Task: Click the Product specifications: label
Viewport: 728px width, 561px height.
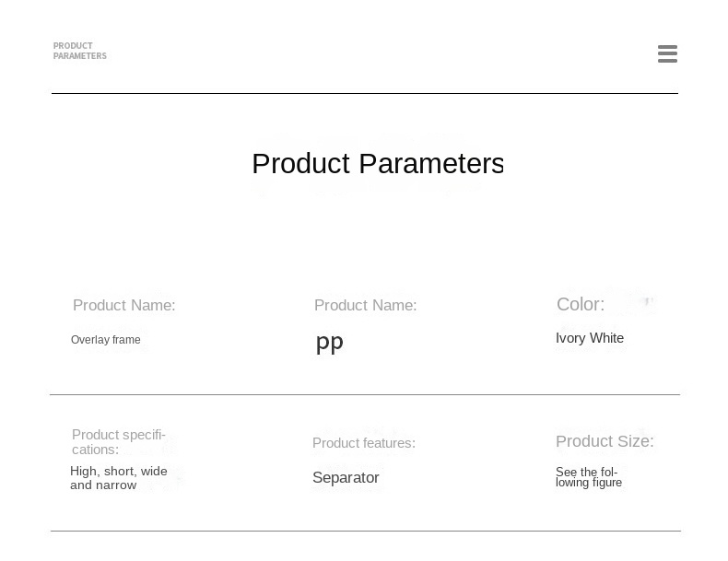Action: click(118, 442)
